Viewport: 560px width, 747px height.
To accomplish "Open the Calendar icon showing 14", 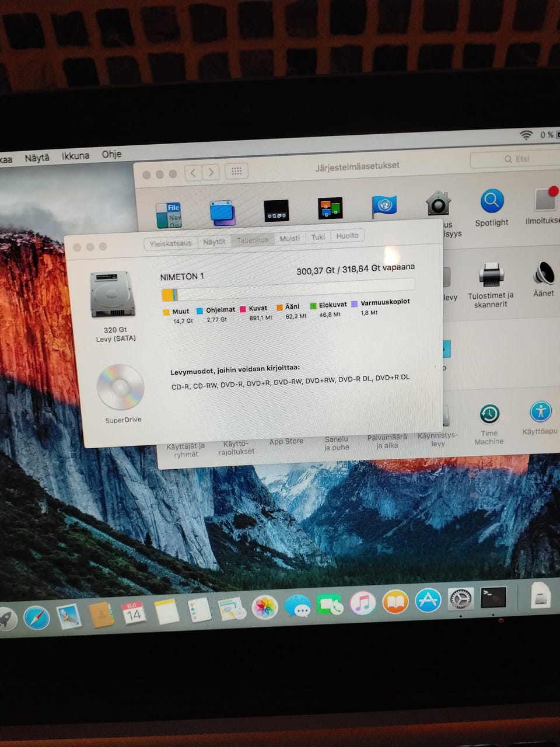I will click(x=134, y=613).
